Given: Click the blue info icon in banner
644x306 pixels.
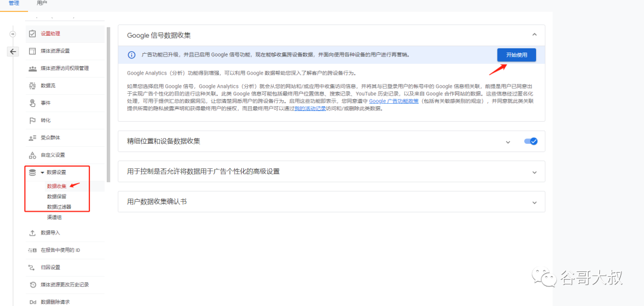Looking at the screenshot, I should coord(131,55).
